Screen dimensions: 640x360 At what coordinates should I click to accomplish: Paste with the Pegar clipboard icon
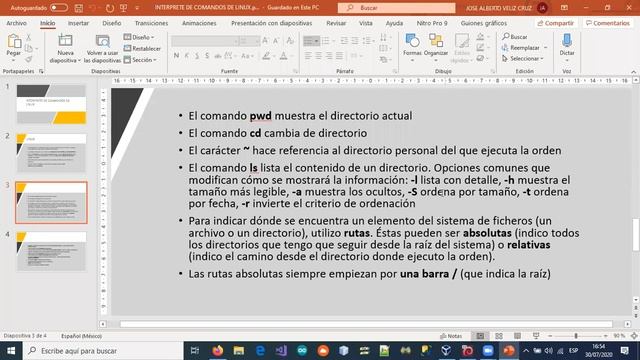point(14,41)
